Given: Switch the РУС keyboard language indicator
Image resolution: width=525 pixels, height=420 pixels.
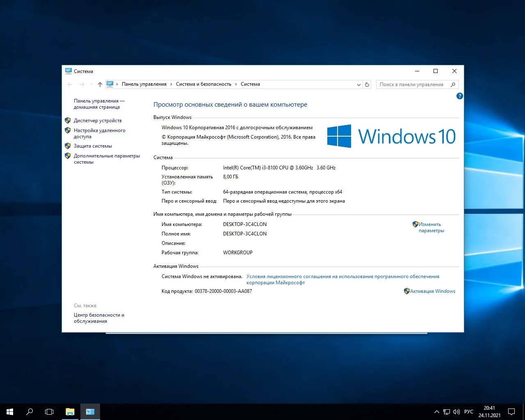Looking at the screenshot, I should (468, 411).
